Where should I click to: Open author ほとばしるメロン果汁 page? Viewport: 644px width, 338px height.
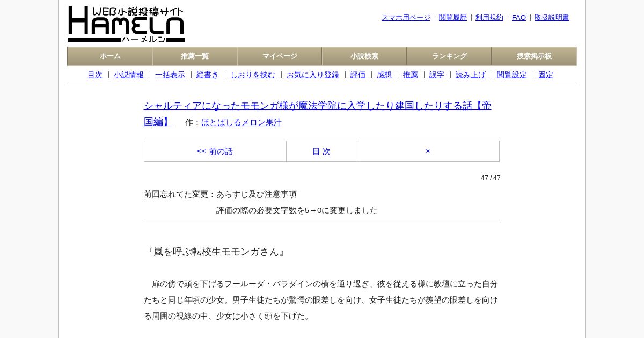pyautogui.click(x=241, y=122)
